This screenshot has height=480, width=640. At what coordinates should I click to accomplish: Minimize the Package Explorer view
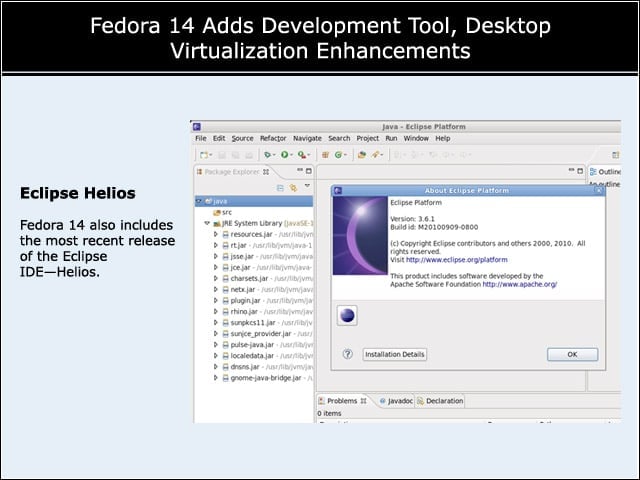(x=300, y=171)
